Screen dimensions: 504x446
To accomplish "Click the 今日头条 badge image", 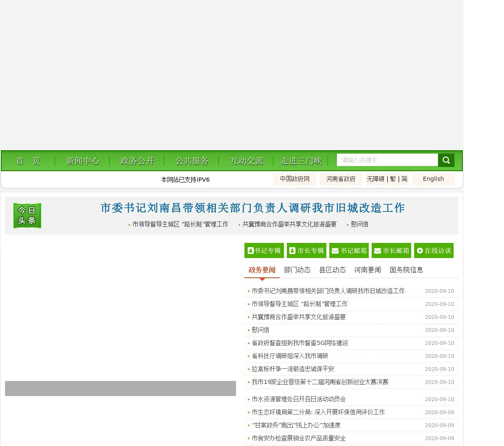I will 27,216.
